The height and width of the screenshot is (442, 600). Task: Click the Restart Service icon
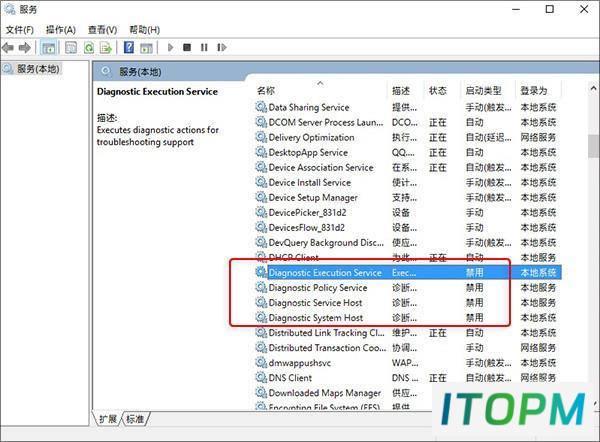point(222,47)
